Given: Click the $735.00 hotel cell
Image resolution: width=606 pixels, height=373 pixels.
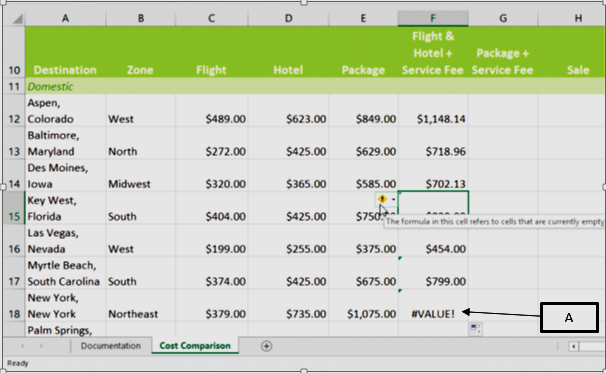Looking at the screenshot, I should click(x=288, y=305).
